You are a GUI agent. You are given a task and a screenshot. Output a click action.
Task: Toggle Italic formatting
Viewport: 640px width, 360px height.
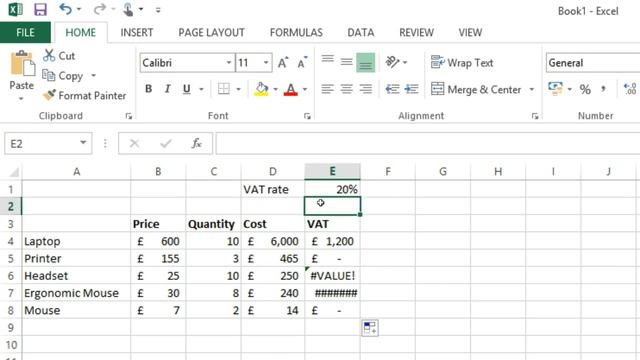[x=167, y=89]
